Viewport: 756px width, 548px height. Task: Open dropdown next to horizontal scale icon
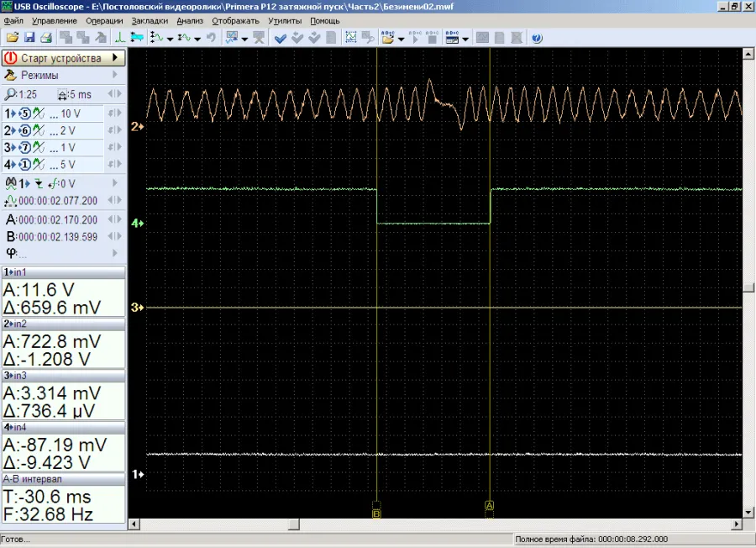(x=197, y=39)
